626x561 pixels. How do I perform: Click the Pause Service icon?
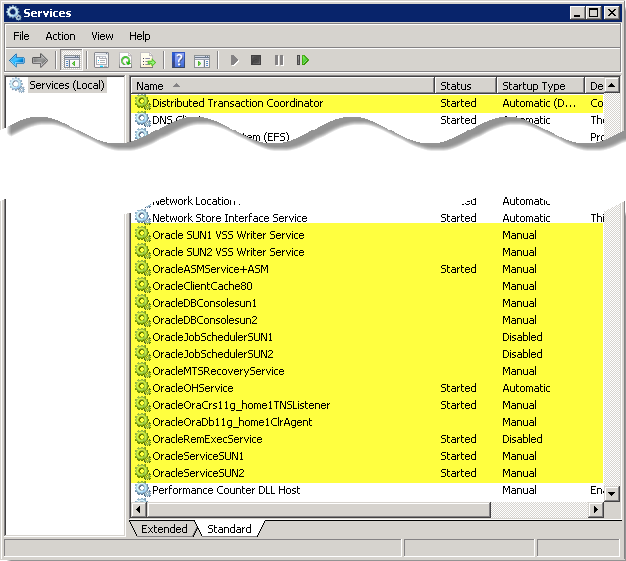tap(279, 60)
